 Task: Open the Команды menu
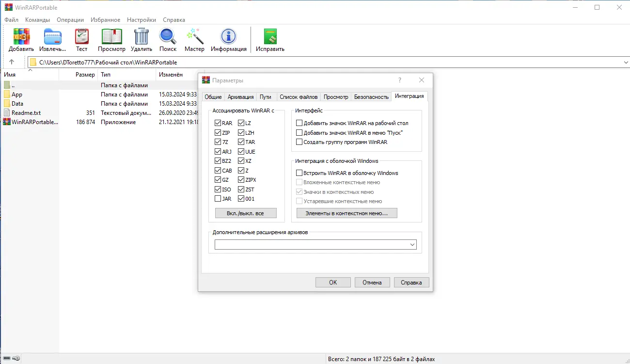point(37,20)
